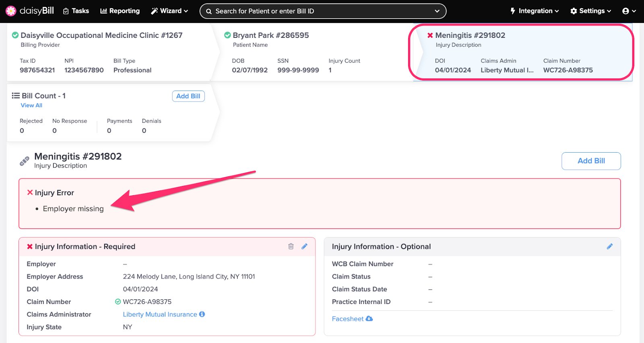Delete injury using the trash icon
Viewport: 644px width, 343px height.
(291, 246)
